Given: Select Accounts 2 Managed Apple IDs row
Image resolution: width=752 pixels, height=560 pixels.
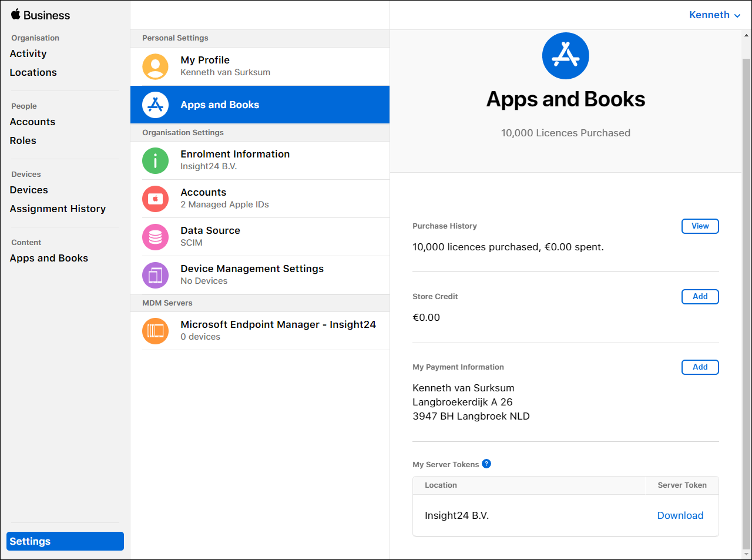Looking at the screenshot, I should pyautogui.click(x=260, y=199).
